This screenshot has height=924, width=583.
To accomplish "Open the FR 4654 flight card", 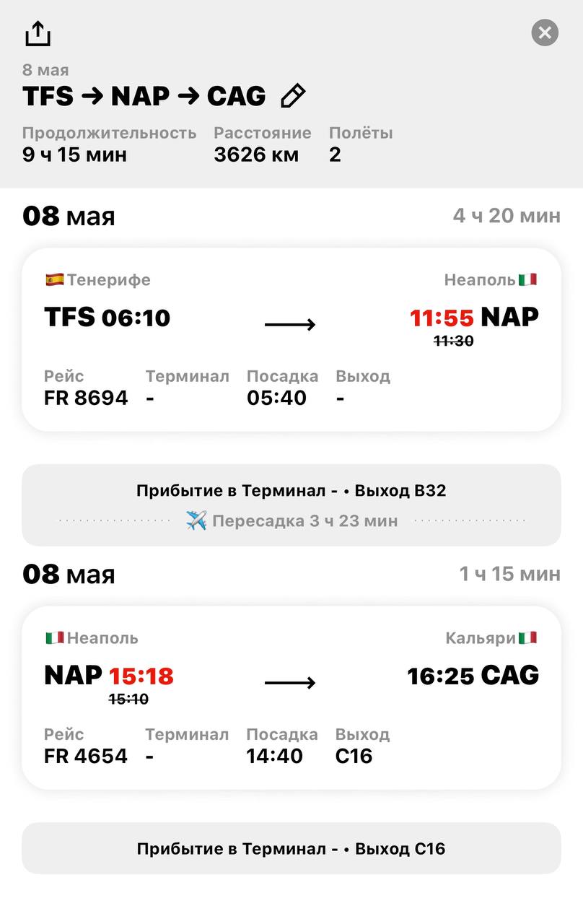I will [291, 698].
